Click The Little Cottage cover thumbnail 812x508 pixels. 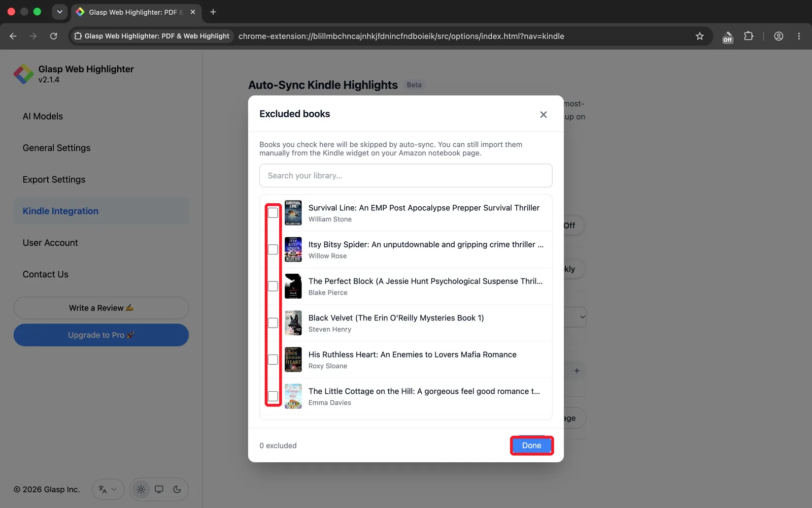pyautogui.click(x=293, y=396)
